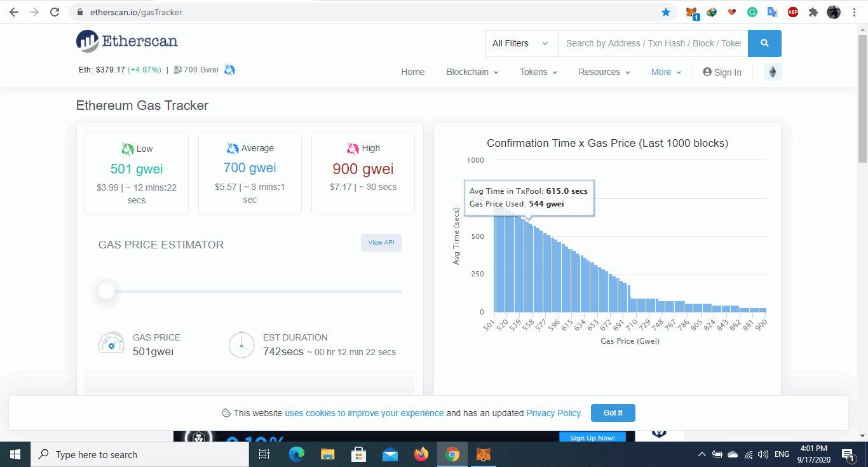Screen dimensions: 868x467
Task: Click the Windows taskbar search box
Action: point(140,454)
